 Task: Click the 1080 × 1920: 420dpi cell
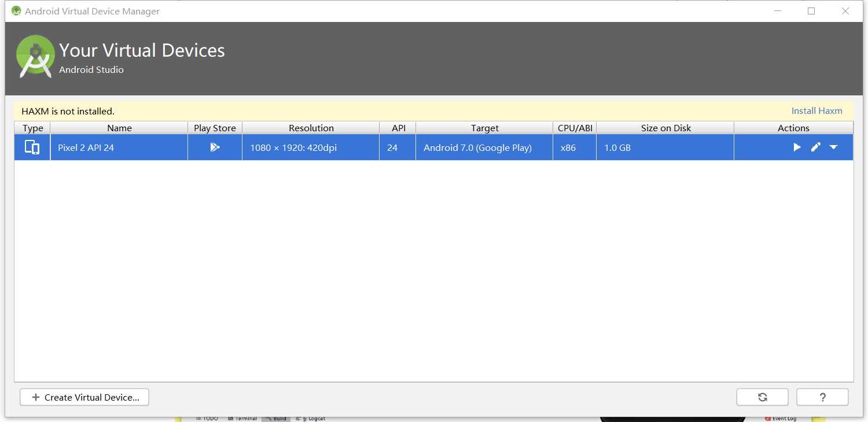coord(311,147)
